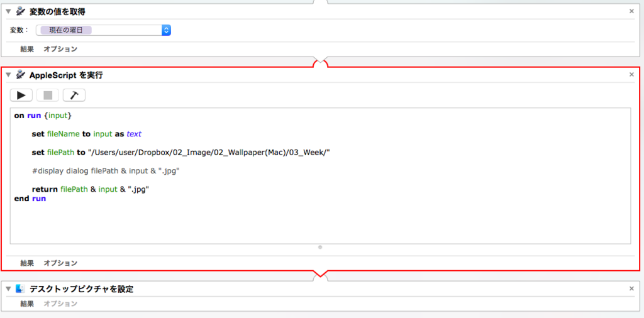Open the 現在の曜日 variable dropdown

point(166,30)
